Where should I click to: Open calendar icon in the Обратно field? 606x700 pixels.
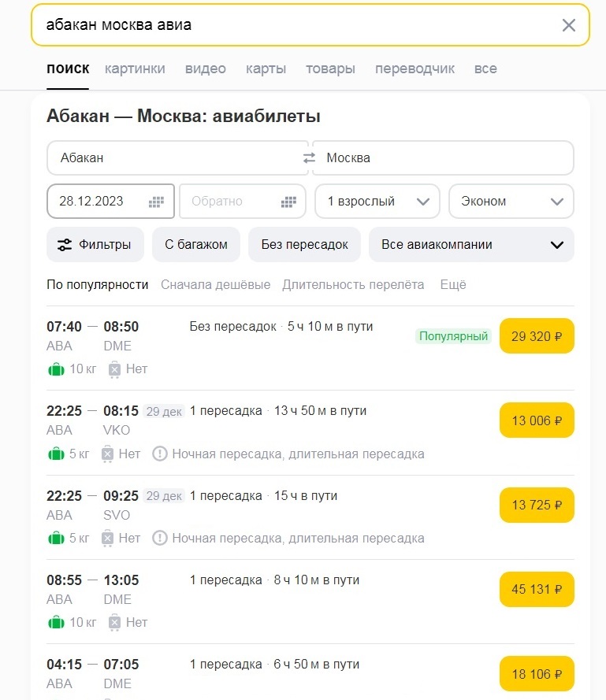288,202
